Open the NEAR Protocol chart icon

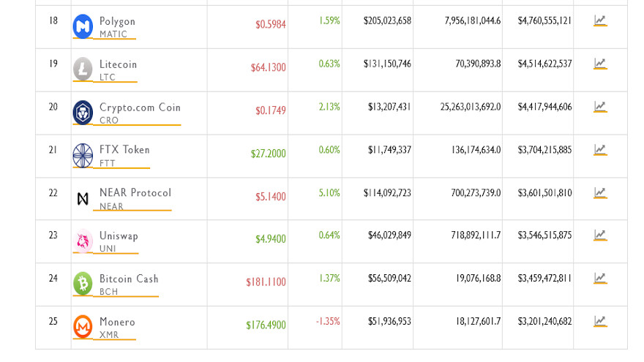click(600, 192)
